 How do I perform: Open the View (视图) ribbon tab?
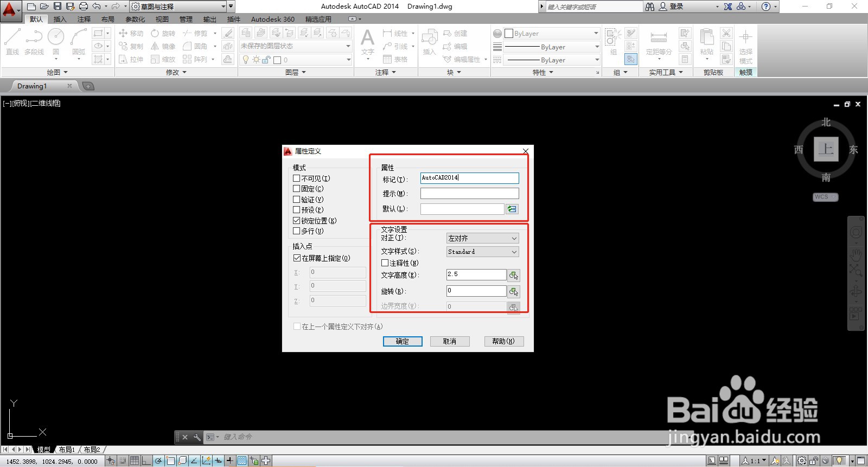click(162, 19)
